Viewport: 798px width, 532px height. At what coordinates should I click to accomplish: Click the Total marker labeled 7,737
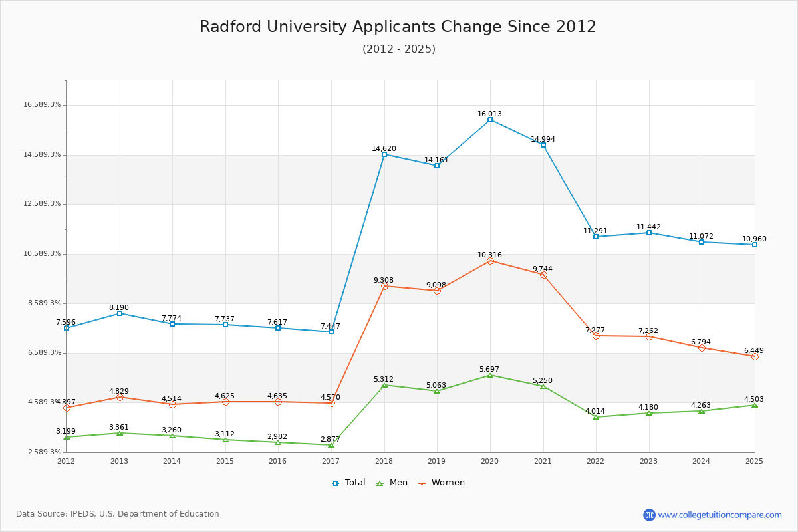point(225,325)
